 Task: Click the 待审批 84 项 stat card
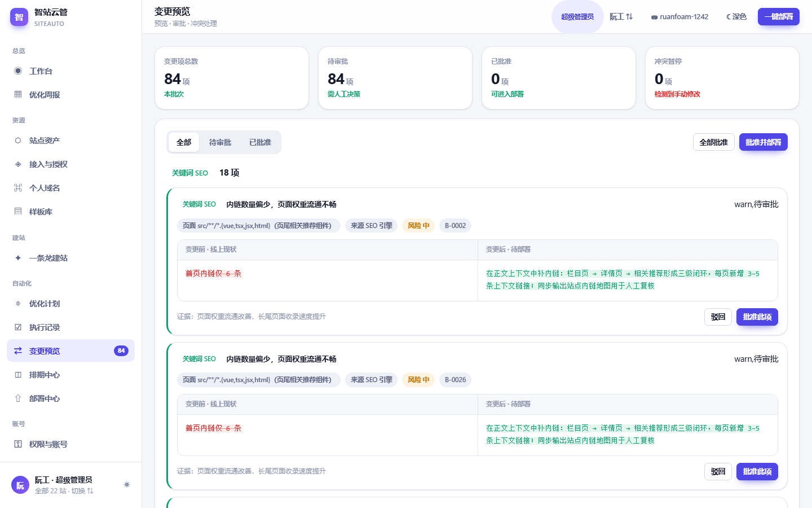pyautogui.click(x=395, y=78)
